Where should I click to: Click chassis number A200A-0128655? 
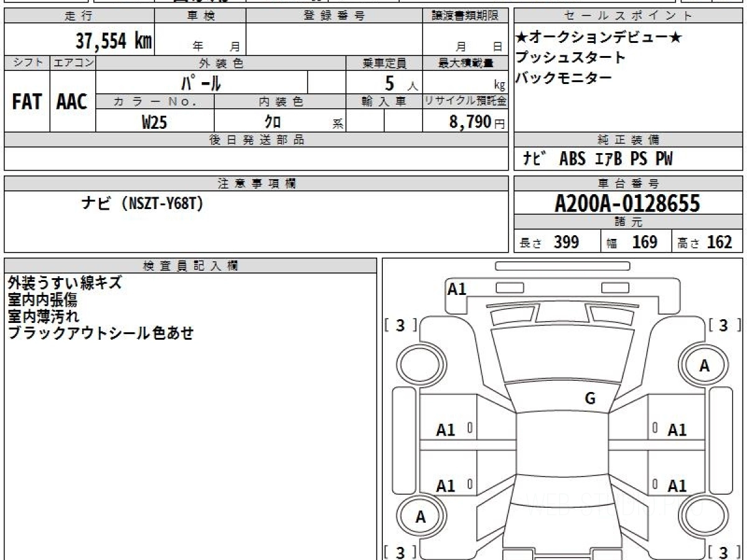[627, 203]
